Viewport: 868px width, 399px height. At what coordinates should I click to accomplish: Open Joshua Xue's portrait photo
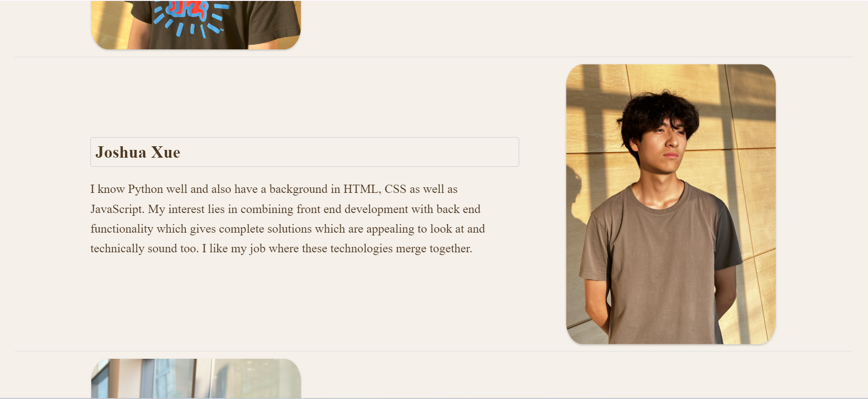coord(671,204)
